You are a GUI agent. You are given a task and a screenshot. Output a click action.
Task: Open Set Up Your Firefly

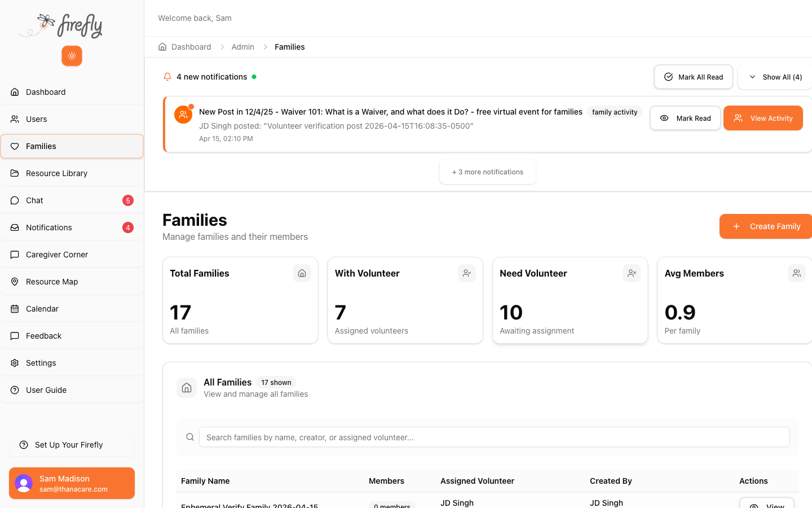pyautogui.click(x=72, y=445)
